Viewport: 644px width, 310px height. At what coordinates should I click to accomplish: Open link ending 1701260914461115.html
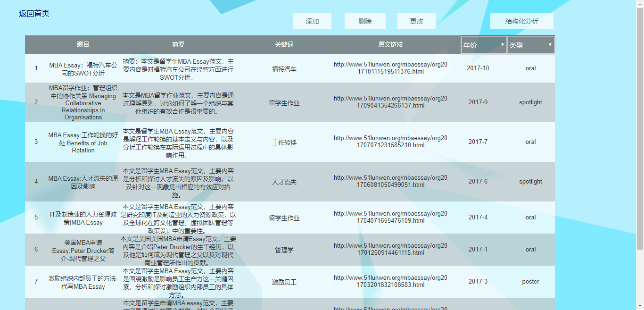coord(390,249)
